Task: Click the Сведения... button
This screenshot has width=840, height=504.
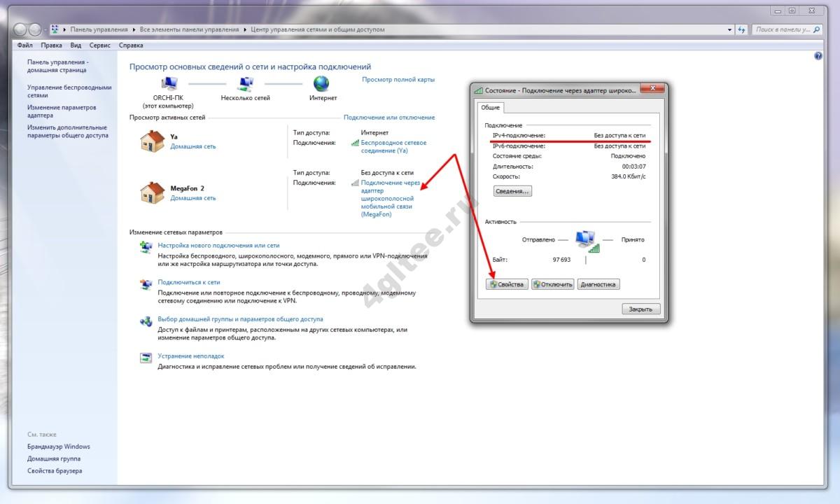Action: point(512,191)
